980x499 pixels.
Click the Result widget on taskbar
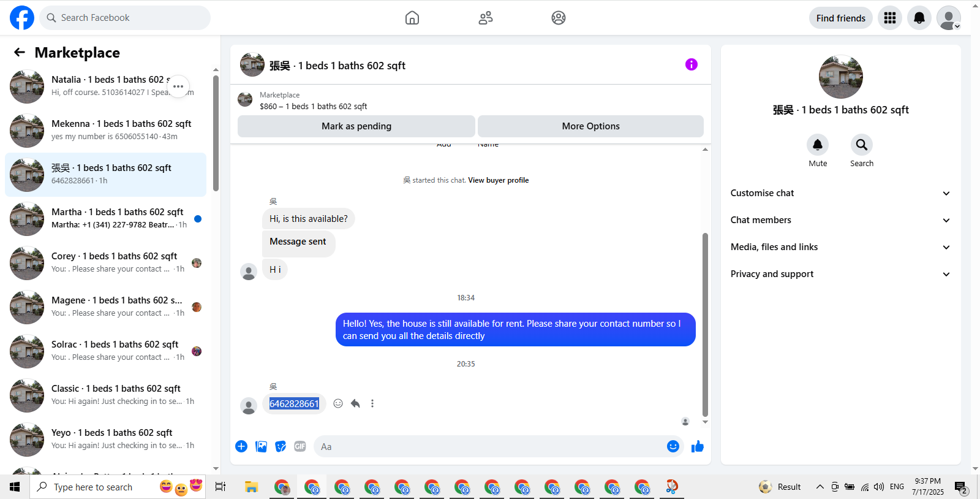[x=780, y=487]
